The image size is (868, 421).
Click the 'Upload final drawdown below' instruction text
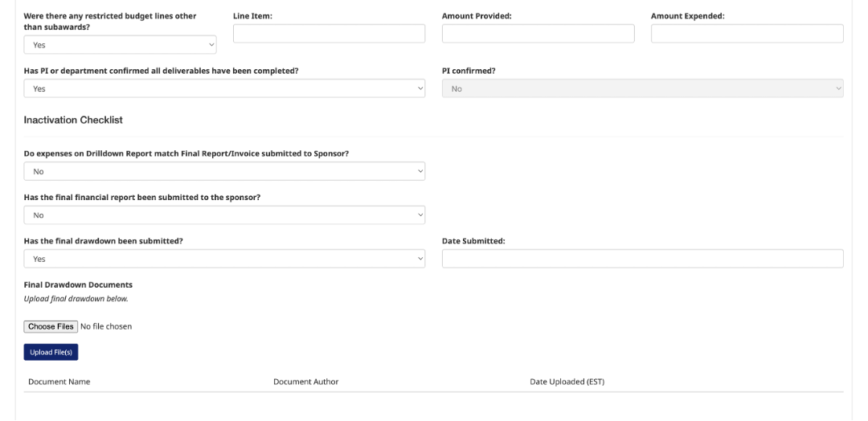(76, 299)
